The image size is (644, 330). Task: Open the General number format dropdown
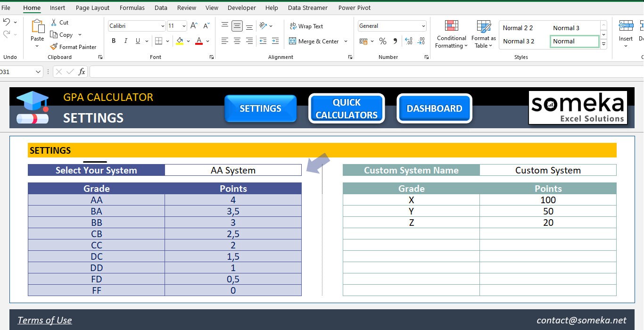[423, 25]
